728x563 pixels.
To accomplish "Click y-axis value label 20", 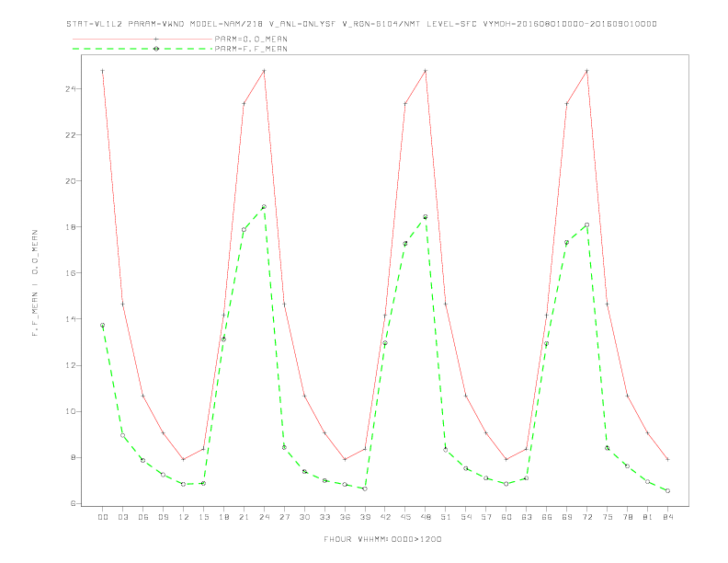I will point(71,180).
